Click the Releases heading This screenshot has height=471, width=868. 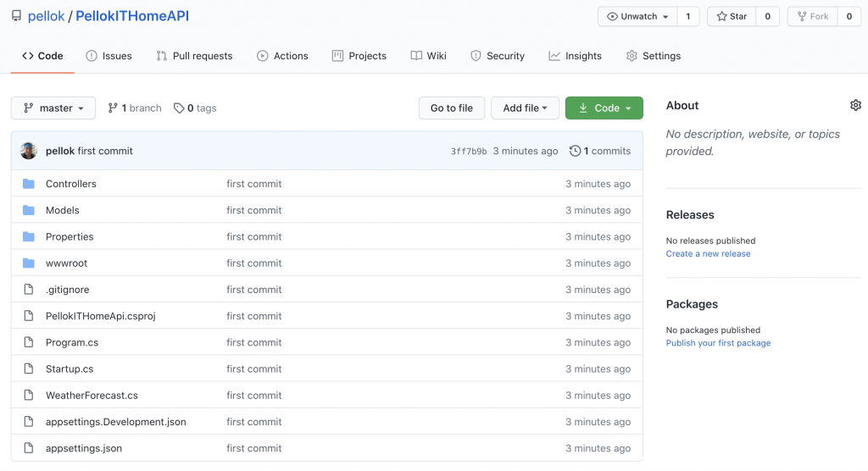[x=690, y=214]
